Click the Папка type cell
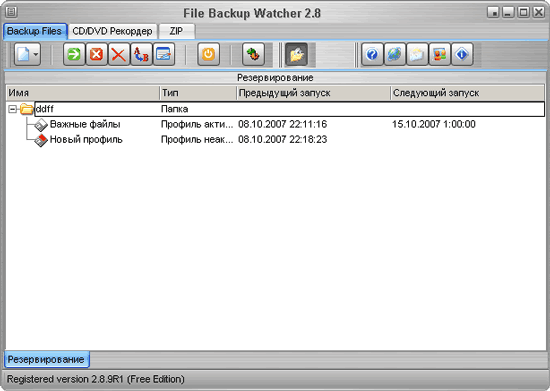550x391 pixels. pyautogui.click(x=174, y=109)
